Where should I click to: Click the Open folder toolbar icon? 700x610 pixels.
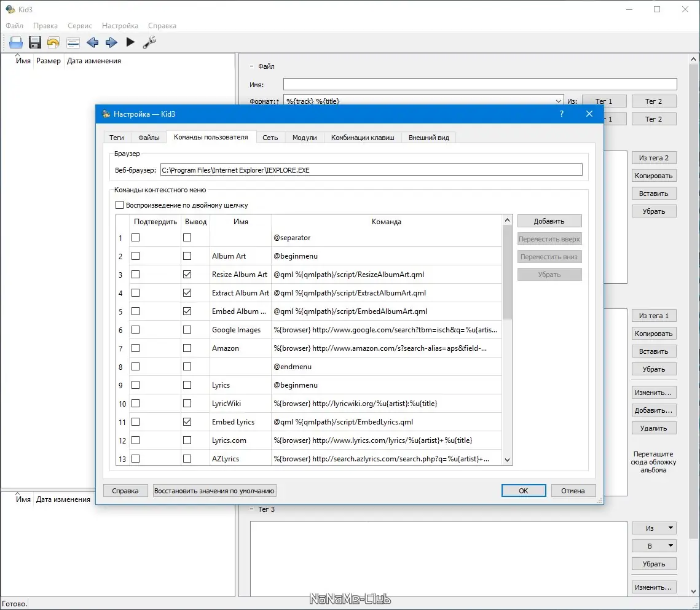tap(16, 42)
